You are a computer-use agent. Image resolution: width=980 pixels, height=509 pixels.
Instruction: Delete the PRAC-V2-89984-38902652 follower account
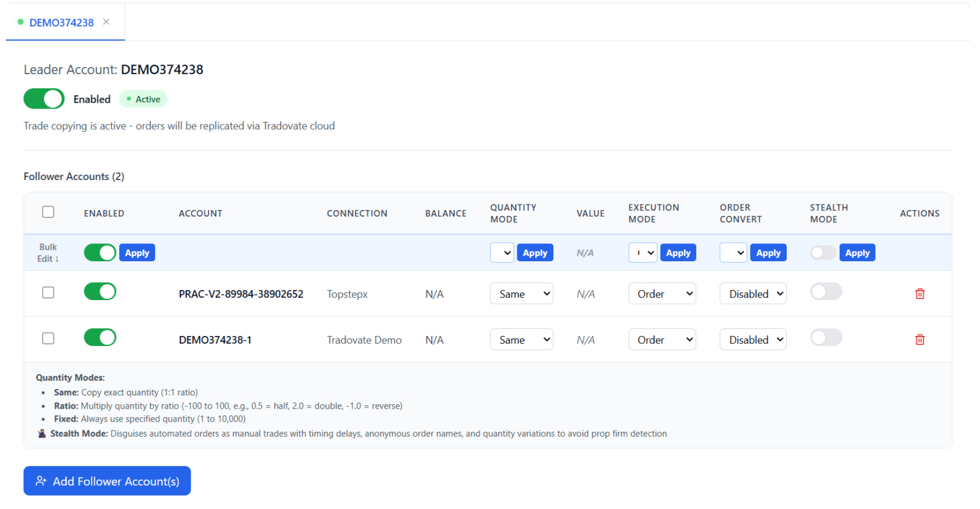click(919, 294)
